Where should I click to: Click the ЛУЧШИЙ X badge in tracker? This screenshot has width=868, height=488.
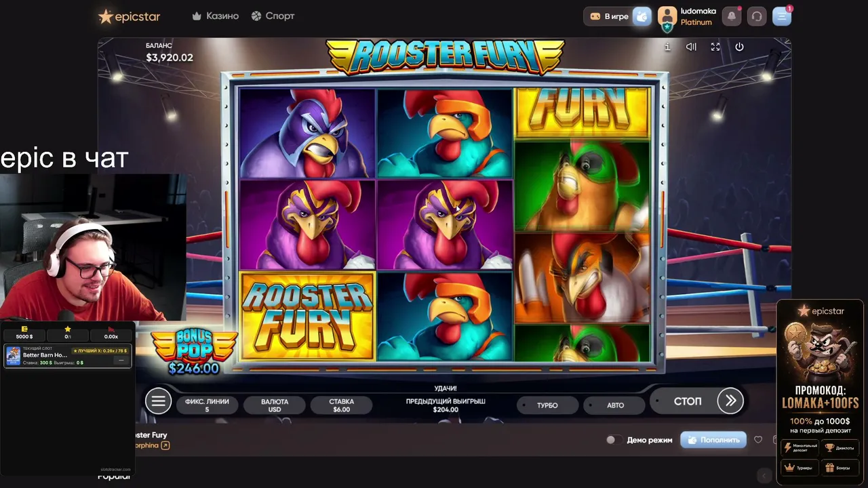100,350
